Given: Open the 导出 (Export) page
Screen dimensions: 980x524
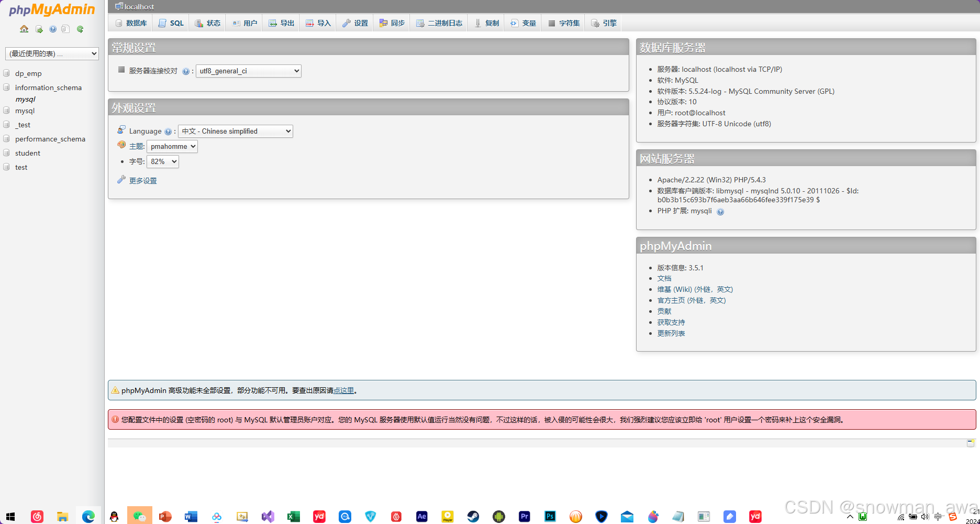Looking at the screenshot, I should [281, 23].
